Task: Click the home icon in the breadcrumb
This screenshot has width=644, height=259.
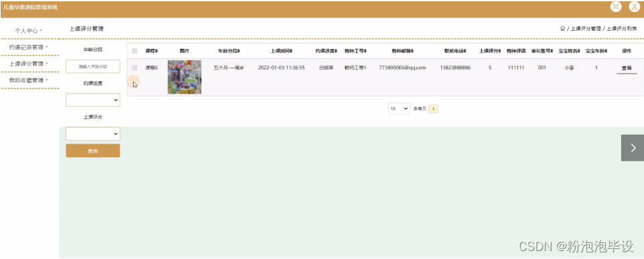Action: click(563, 29)
